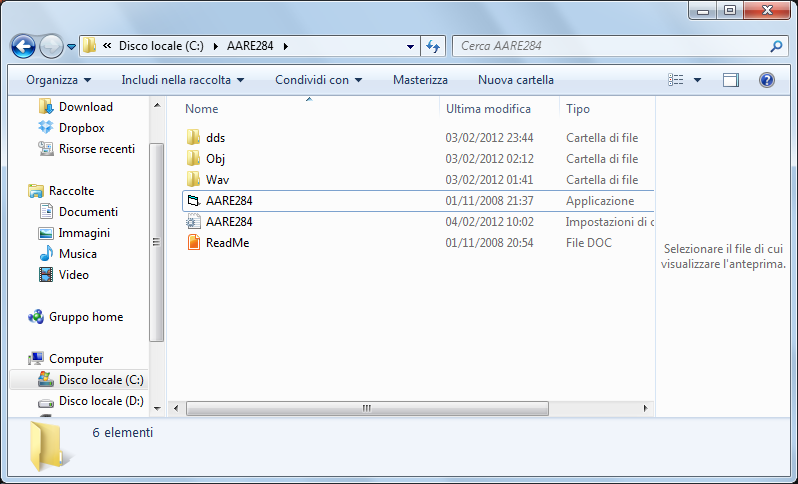798x484 pixels.
Task: Select the Obj folder icon
Action: click(193, 159)
